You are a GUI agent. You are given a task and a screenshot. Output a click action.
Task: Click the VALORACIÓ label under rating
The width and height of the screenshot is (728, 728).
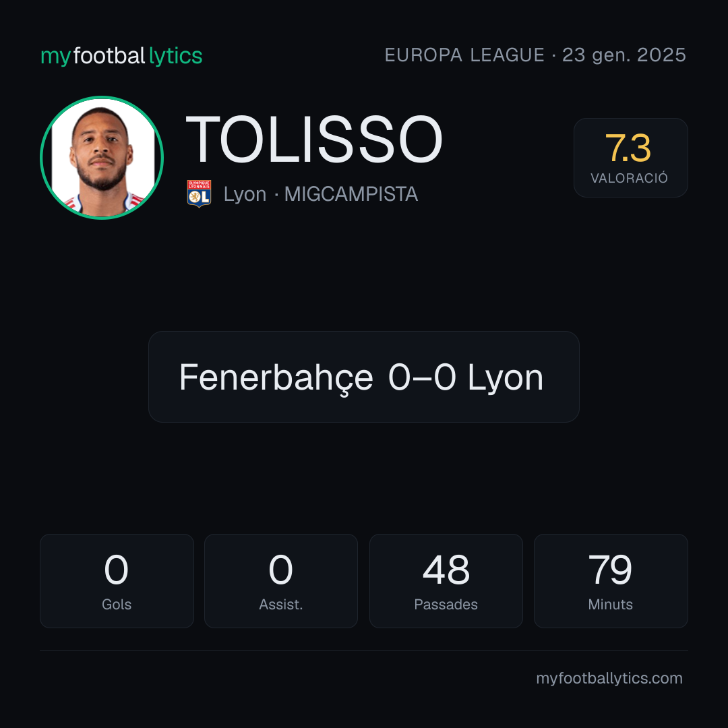click(629, 178)
